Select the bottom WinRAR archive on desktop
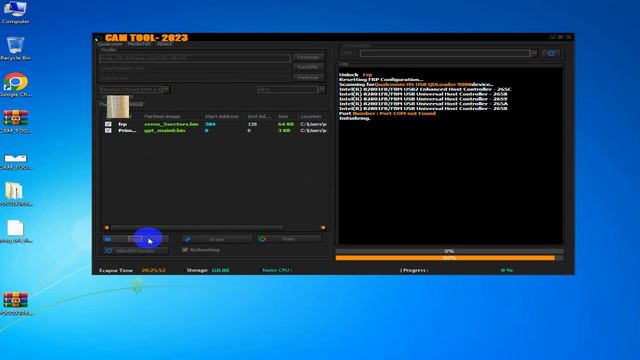The width and height of the screenshot is (640, 360). tap(16, 304)
